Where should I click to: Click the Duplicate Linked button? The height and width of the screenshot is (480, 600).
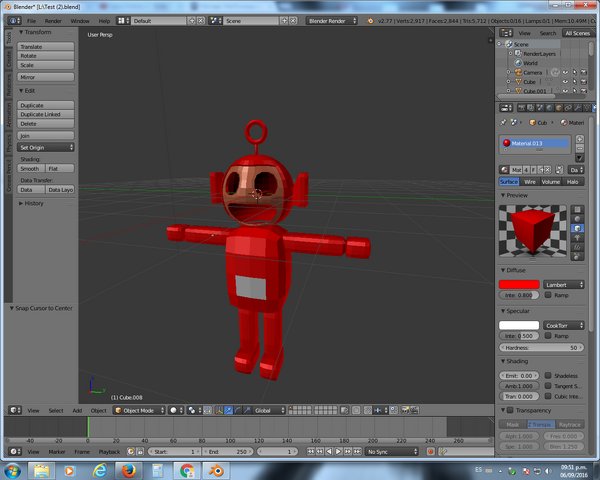[x=46, y=114]
